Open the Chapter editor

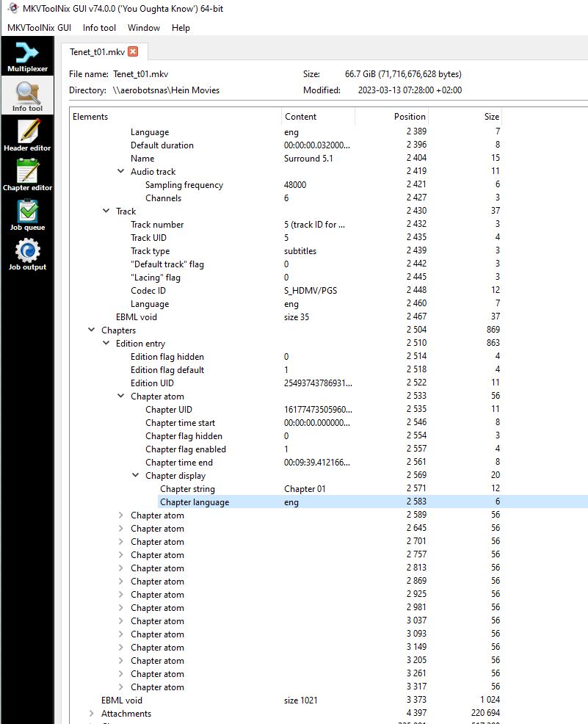pyautogui.click(x=27, y=175)
